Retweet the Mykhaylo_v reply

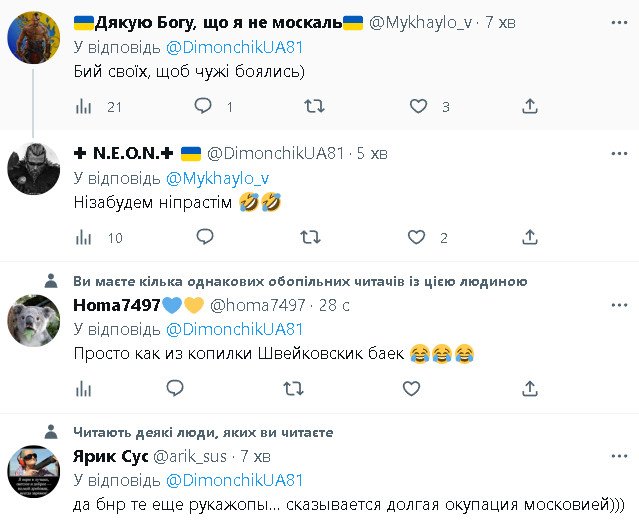click(312, 106)
